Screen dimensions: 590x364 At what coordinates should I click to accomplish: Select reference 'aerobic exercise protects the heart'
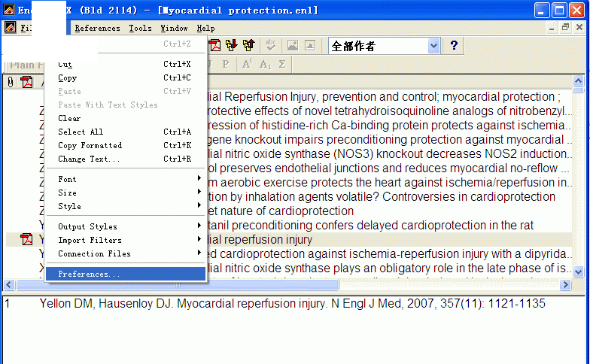(x=390, y=182)
